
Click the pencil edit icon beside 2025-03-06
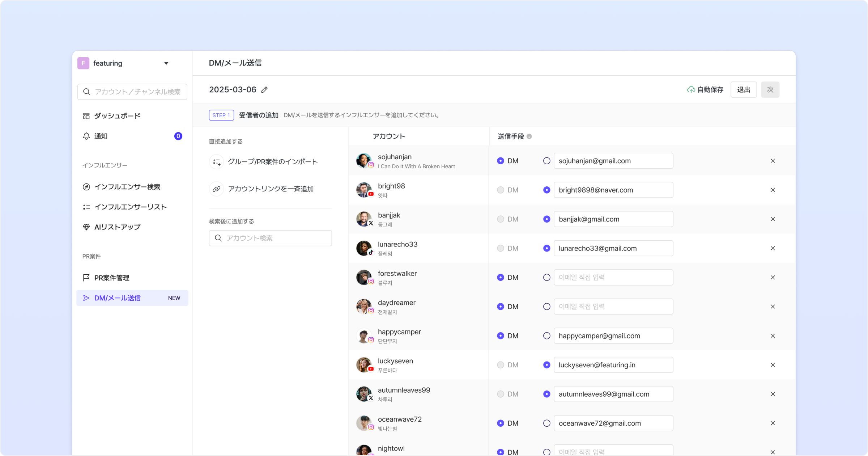point(264,90)
